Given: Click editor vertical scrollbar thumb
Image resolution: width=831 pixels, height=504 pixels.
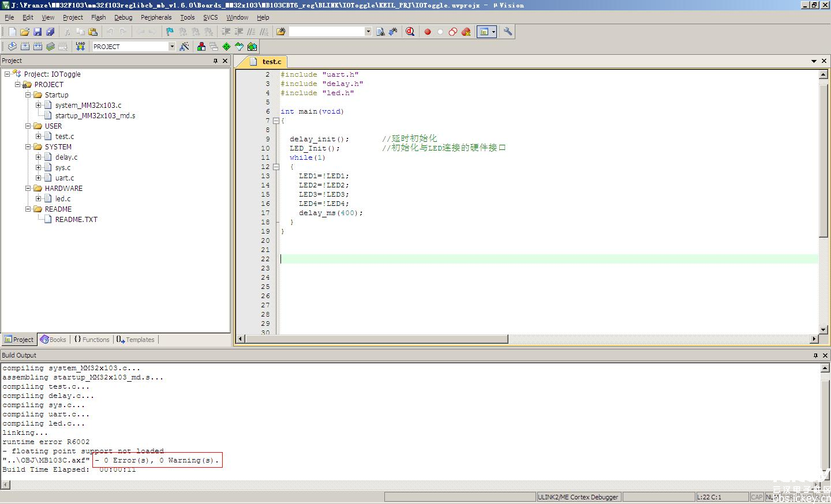Looking at the screenshot, I should pos(823,161).
